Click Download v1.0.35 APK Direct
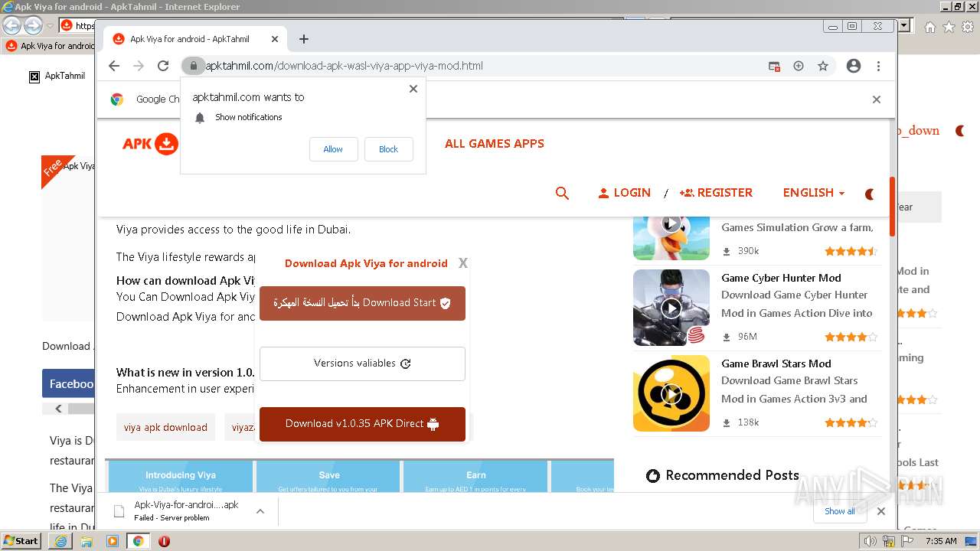This screenshot has width=980, height=551. click(362, 424)
